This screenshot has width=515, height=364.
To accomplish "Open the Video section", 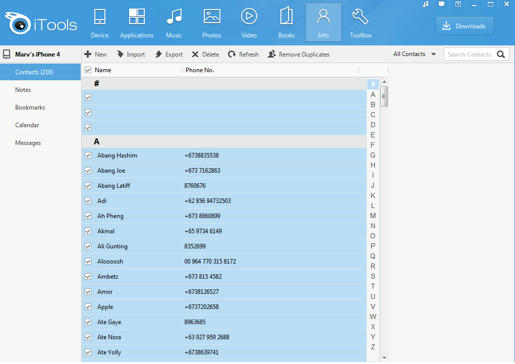I will coord(249,23).
